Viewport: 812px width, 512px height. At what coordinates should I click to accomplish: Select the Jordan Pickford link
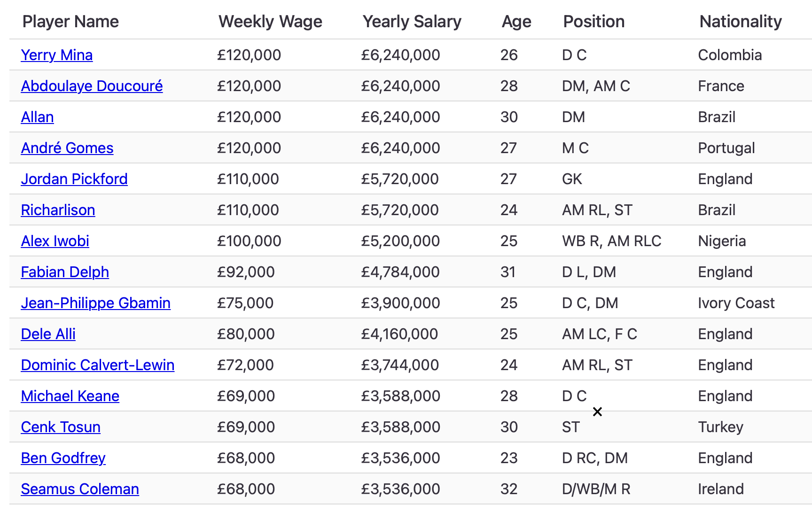[74, 179]
